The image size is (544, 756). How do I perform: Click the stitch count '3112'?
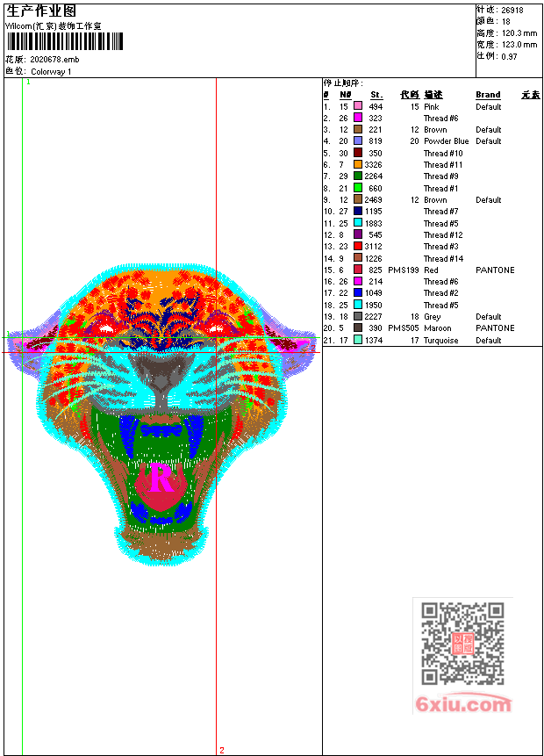click(x=374, y=247)
